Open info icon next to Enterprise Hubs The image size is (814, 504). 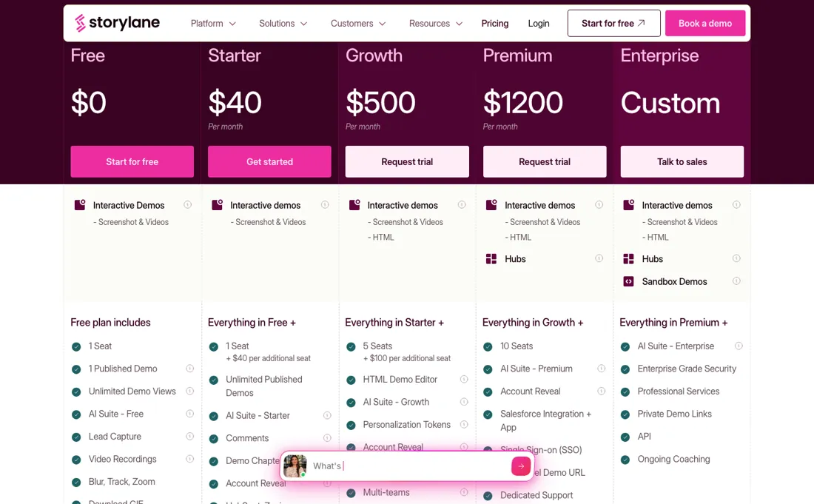click(x=736, y=258)
